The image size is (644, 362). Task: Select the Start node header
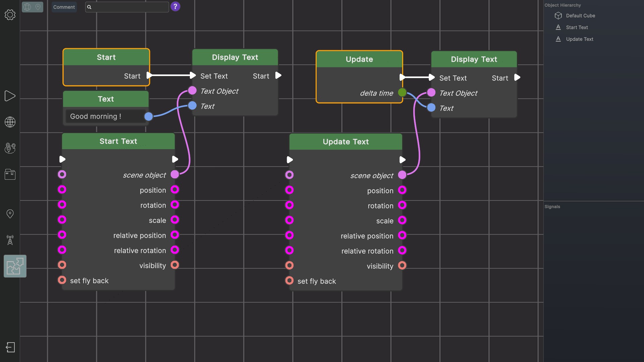(x=106, y=57)
